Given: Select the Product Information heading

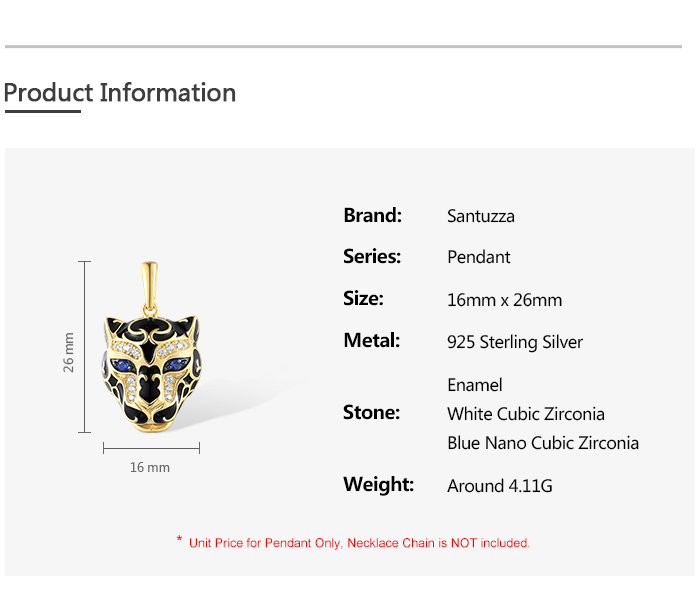Looking at the screenshot, I should pos(120,93).
